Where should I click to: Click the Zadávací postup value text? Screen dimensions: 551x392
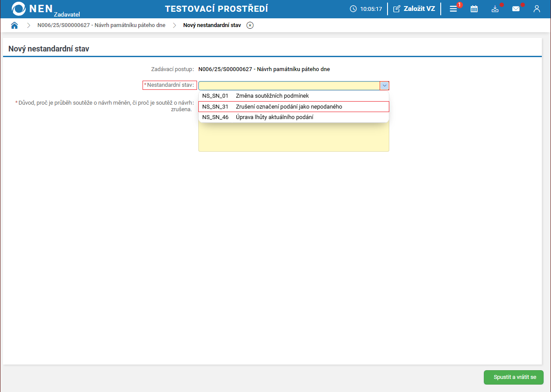coord(264,69)
